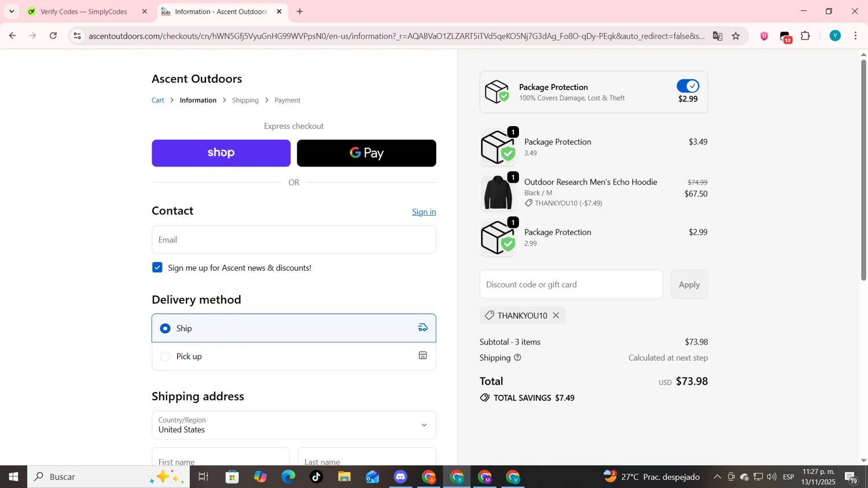Click the delivery truck icon in Ship row
Screen dimensions: 868x488
click(x=423, y=328)
